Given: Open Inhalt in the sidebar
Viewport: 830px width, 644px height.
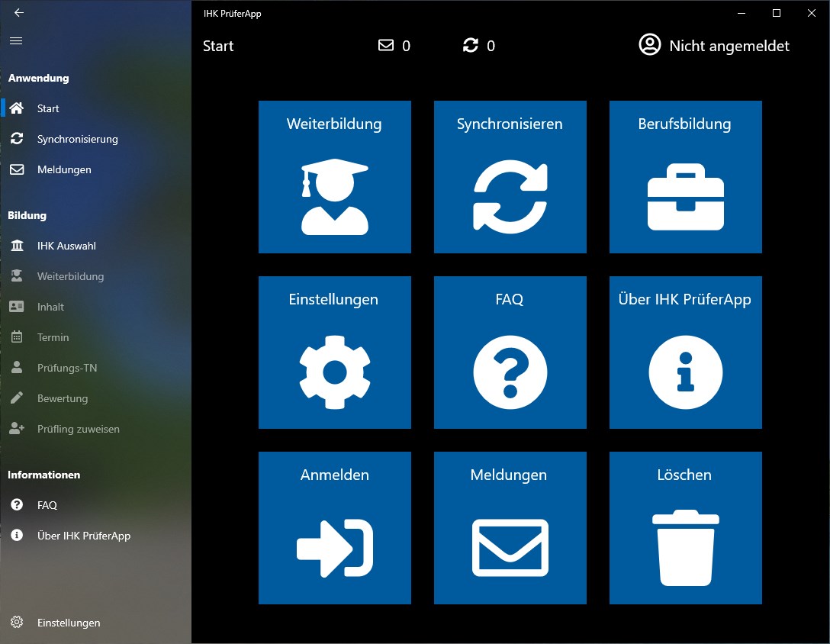Looking at the screenshot, I should (50, 308).
